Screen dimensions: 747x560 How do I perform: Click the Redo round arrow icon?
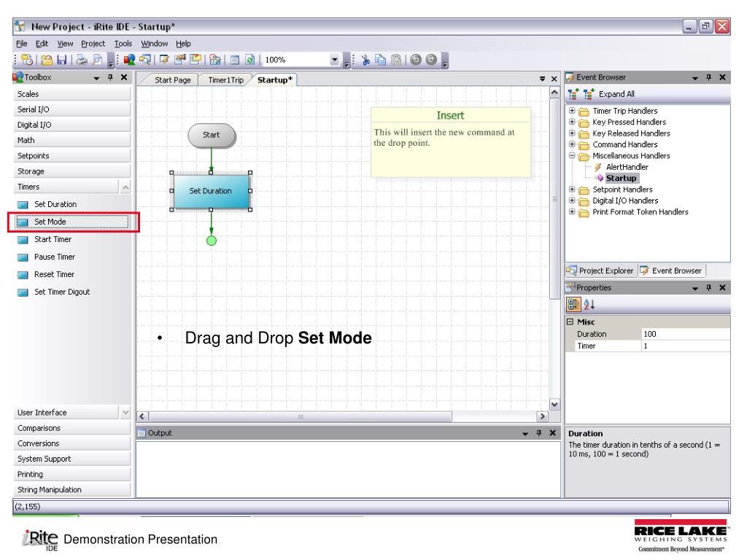(431, 60)
